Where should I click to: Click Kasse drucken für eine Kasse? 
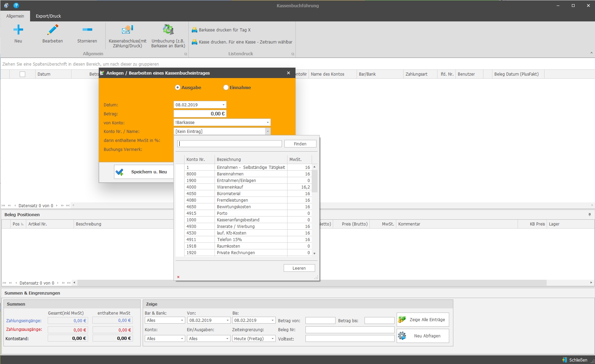242,42
